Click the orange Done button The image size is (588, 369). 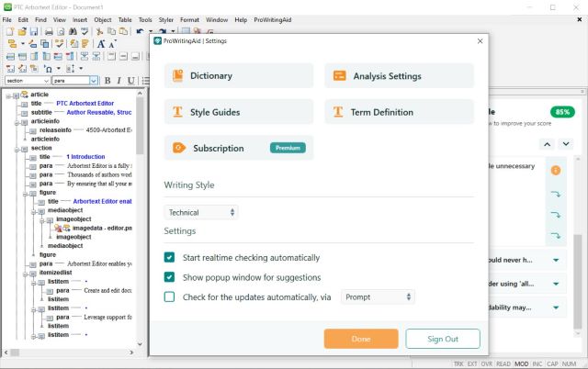(361, 339)
